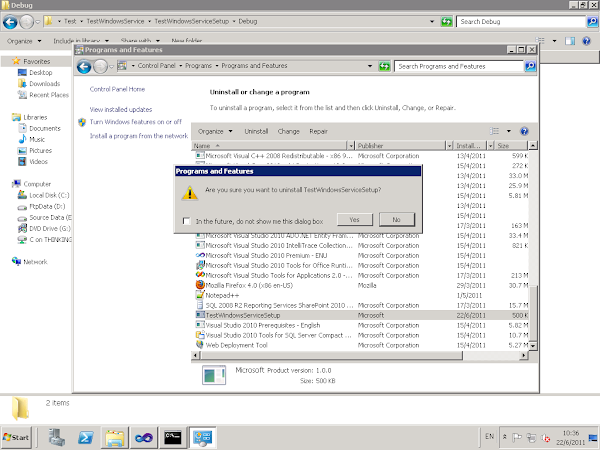Click the Start button
This screenshot has height=450, width=600.
pyautogui.click(x=16, y=437)
